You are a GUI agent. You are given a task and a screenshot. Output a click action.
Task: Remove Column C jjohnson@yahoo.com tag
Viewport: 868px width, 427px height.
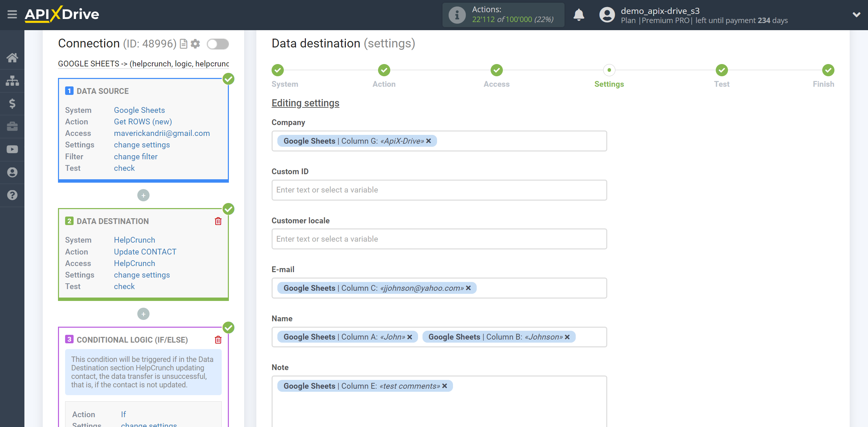[x=468, y=288]
